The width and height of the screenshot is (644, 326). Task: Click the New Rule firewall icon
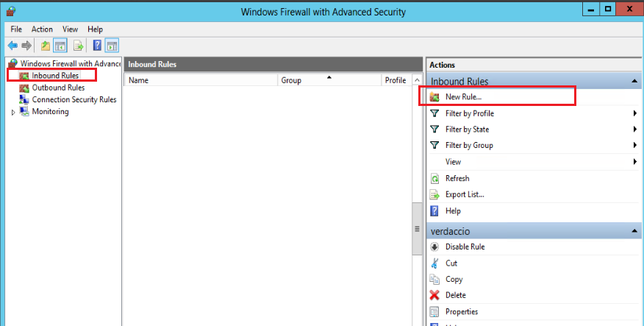point(434,97)
